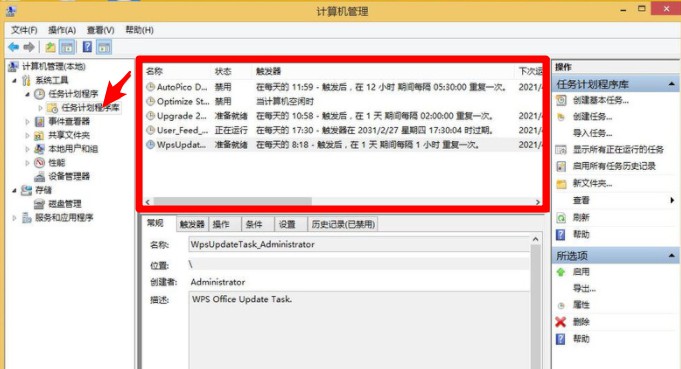This screenshot has width=681, height=369.
Task: Collapse the 所选项 actions section
Action: pos(671,256)
